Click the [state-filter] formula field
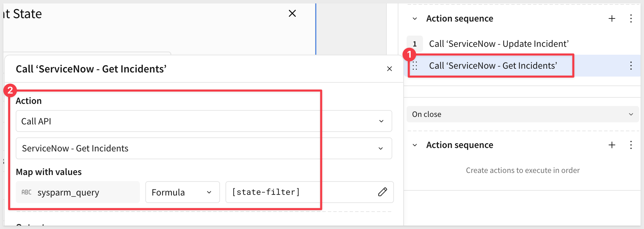The height and width of the screenshot is (229, 644). 300,192
